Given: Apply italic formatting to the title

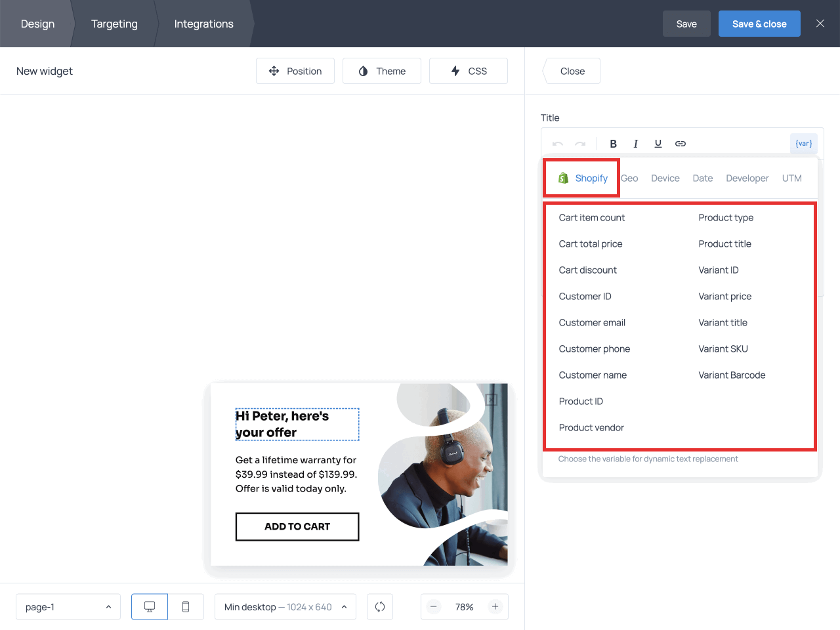Looking at the screenshot, I should point(635,144).
